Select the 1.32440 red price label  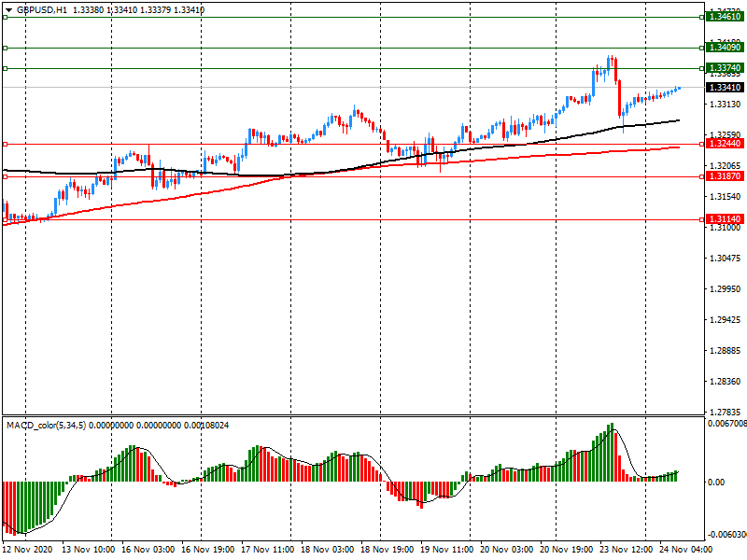pyautogui.click(x=725, y=144)
